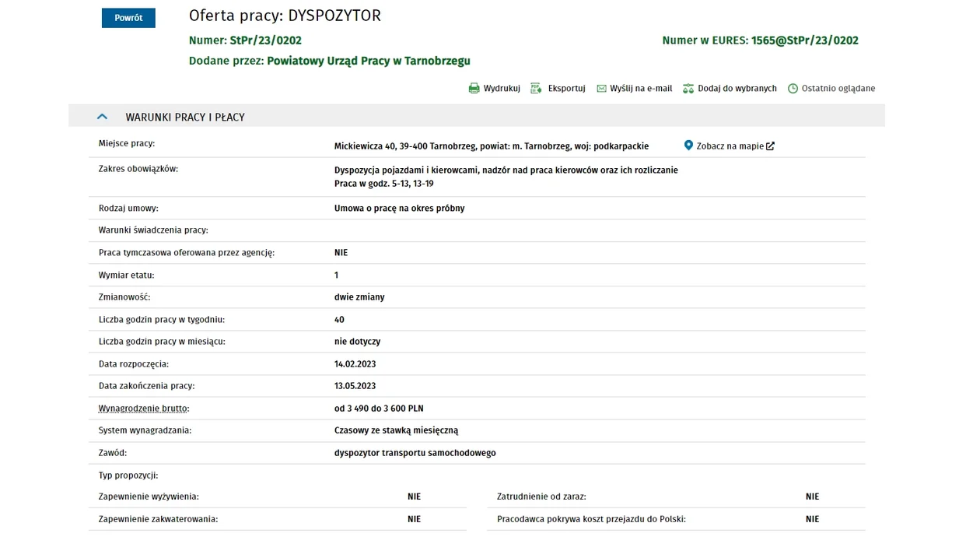Viewport: 980px width, 558px height.
Task: Click the EURES number 1565@StPr/23/0202
Action: [x=804, y=40]
